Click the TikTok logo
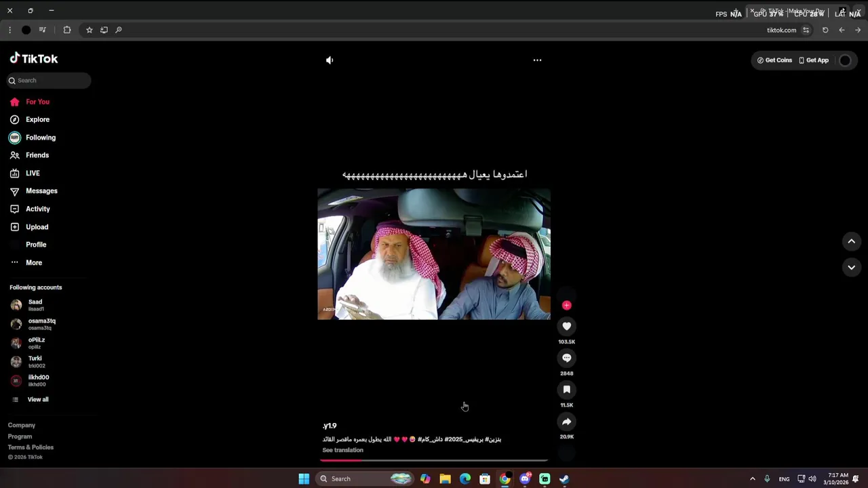The image size is (868, 488). tap(34, 59)
